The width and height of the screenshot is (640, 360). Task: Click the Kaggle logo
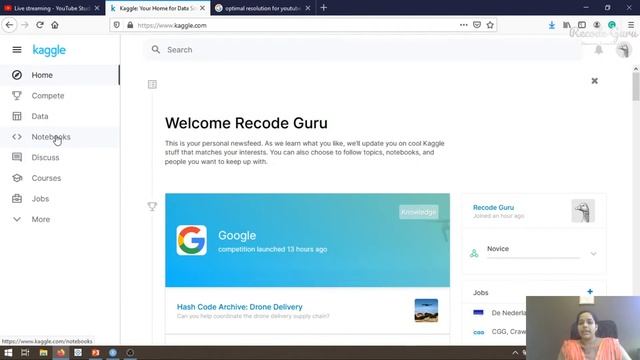point(49,50)
